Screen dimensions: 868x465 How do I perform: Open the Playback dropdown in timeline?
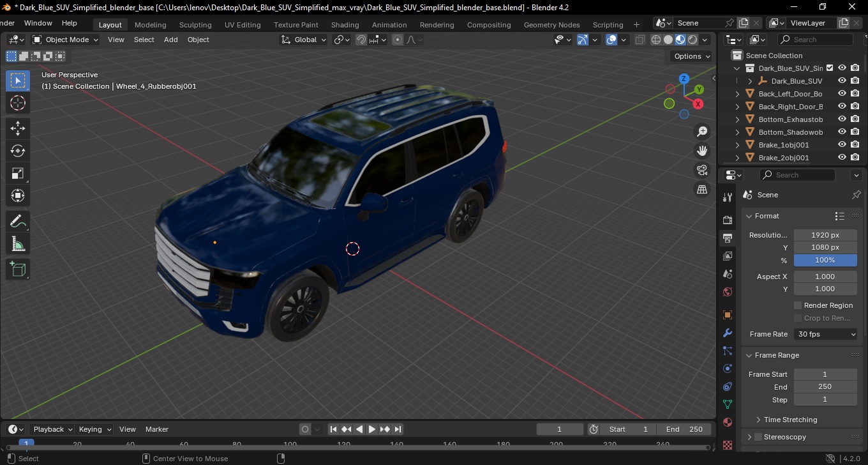52,429
